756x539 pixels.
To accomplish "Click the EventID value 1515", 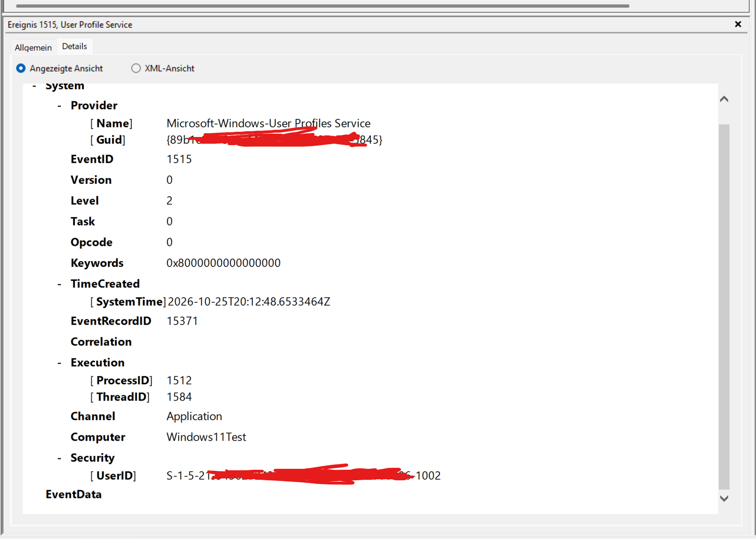I will click(x=179, y=159).
